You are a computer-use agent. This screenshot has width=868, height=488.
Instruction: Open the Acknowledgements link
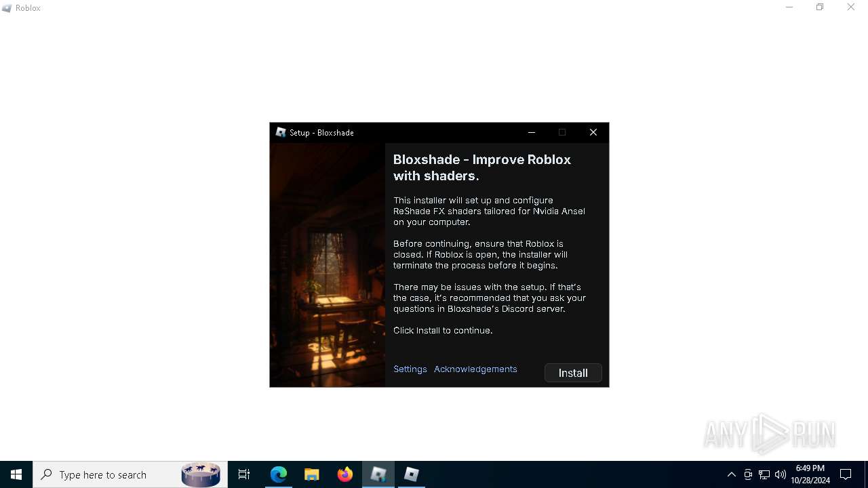[475, 369]
